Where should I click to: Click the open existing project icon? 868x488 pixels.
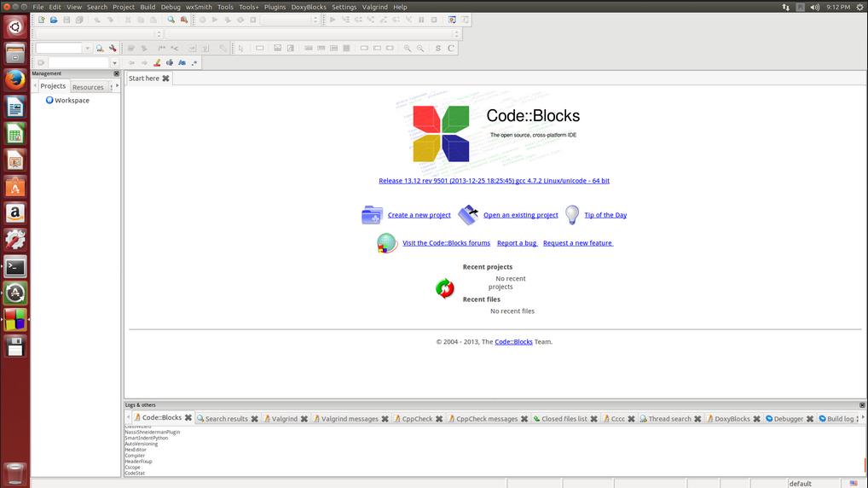pos(468,214)
